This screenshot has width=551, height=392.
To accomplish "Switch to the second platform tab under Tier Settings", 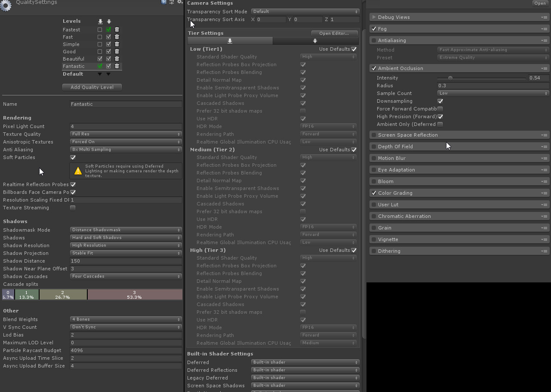I will click(x=315, y=40).
